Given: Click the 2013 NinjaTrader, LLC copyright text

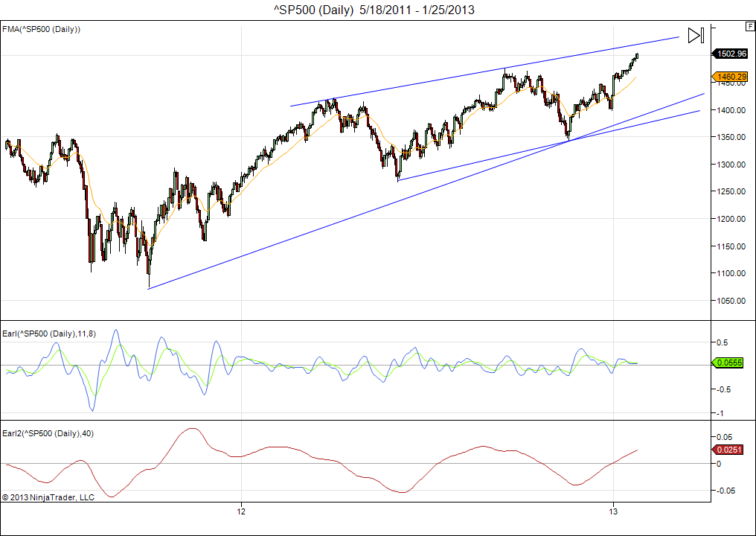Looking at the screenshot, I should [48, 497].
